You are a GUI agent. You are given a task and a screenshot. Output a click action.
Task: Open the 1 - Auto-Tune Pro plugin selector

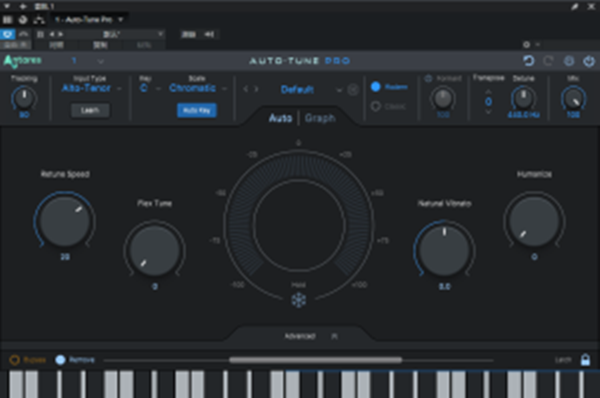pyautogui.click(x=89, y=20)
